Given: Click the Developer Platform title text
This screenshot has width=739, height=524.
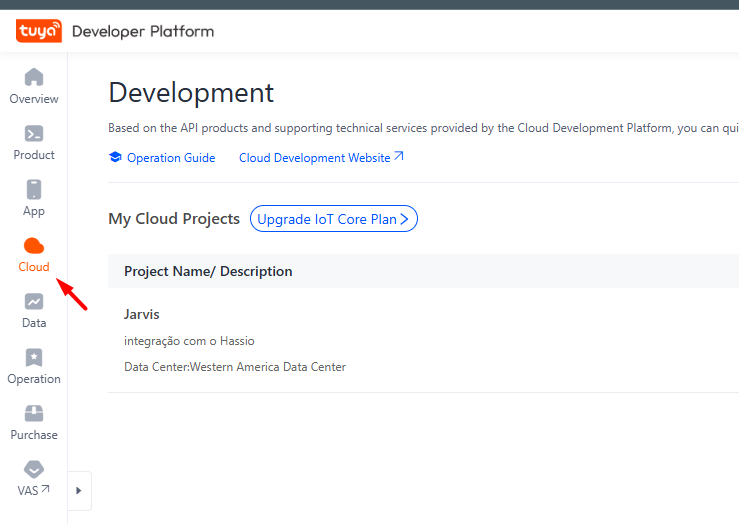Looking at the screenshot, I should [143, 31].
